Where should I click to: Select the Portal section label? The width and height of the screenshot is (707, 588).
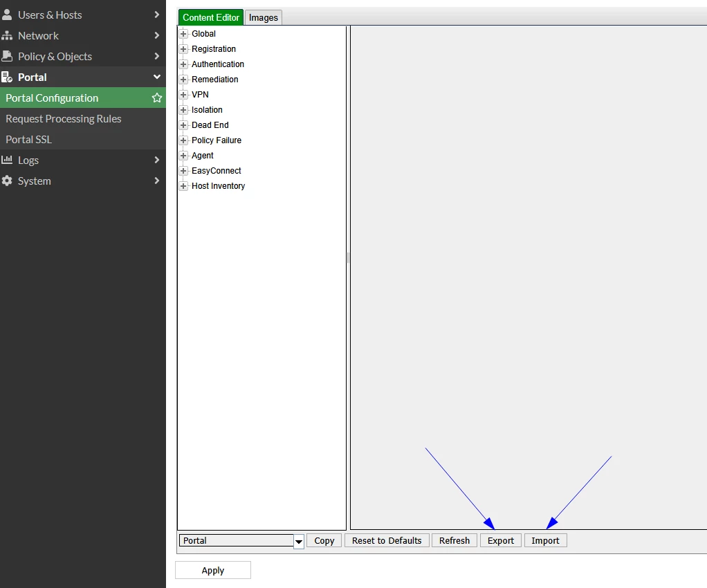pyautogui.click(x=33, y=77)
